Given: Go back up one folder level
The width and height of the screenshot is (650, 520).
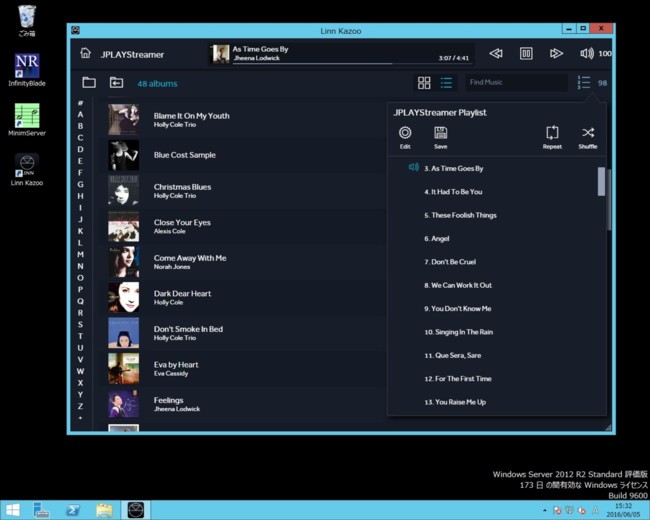Looking at the screenshot, I should tap(116, 83).
